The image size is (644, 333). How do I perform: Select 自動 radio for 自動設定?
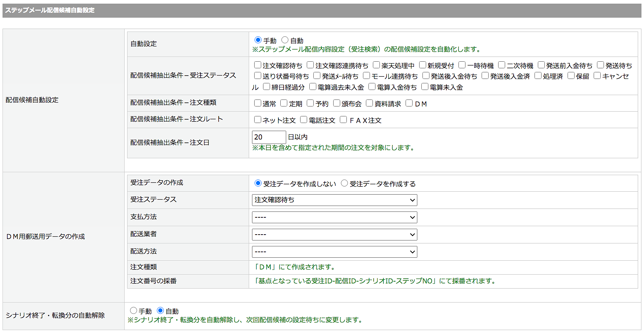(285, 40)
